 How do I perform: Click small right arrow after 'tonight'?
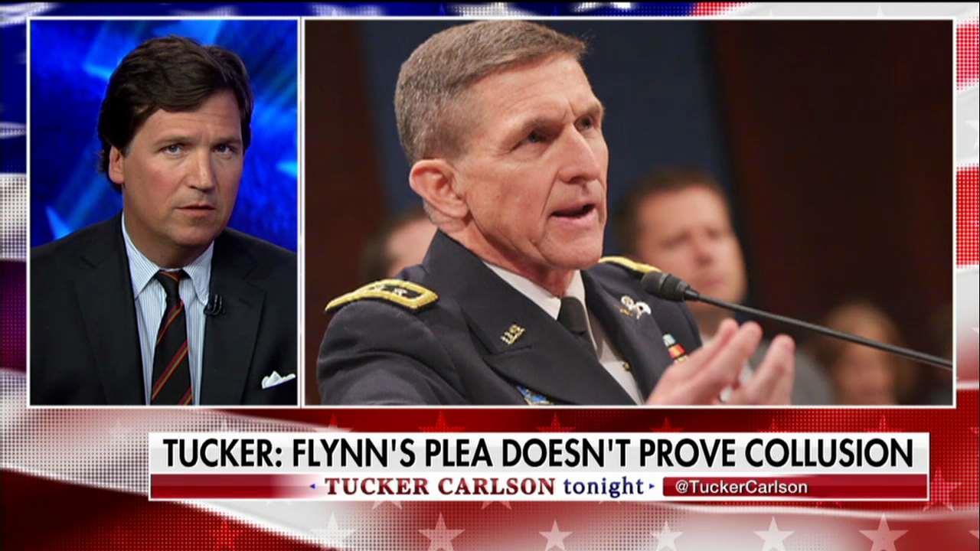click(652, 487)
